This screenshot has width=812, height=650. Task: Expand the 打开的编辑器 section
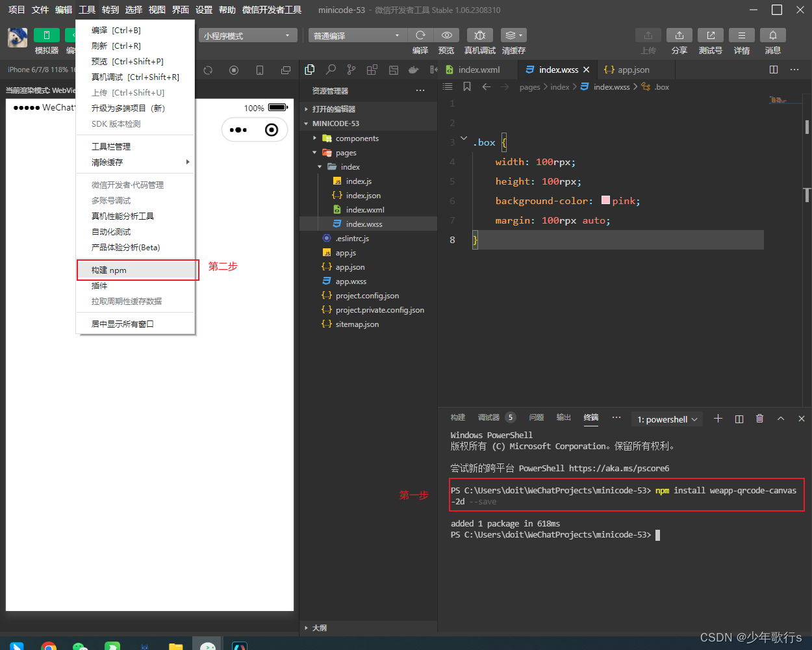click(x=368, y=109)
